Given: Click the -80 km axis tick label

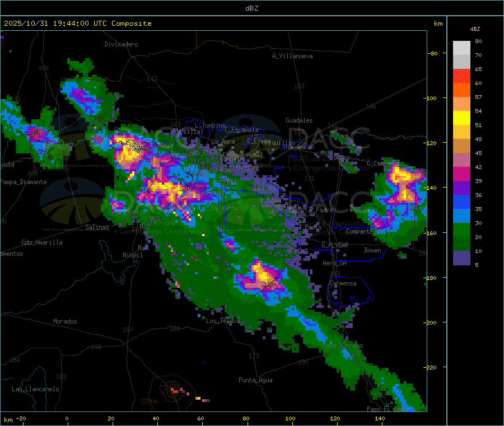Looking at the screenshot, I should click(x=433, y=53).
